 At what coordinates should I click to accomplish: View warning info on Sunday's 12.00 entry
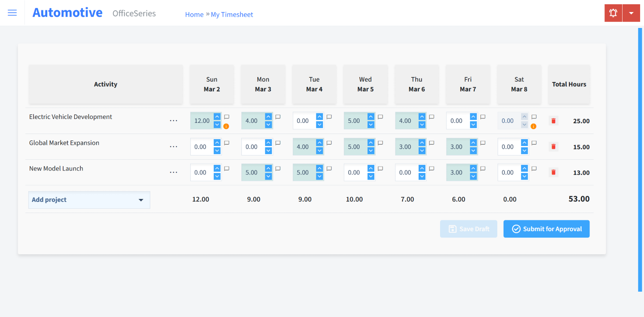point(227,126)
